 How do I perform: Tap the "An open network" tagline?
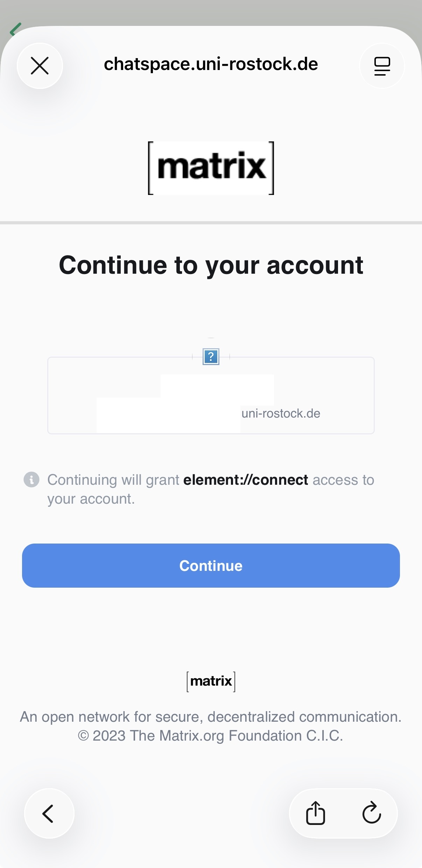click(x=211, y=717)
